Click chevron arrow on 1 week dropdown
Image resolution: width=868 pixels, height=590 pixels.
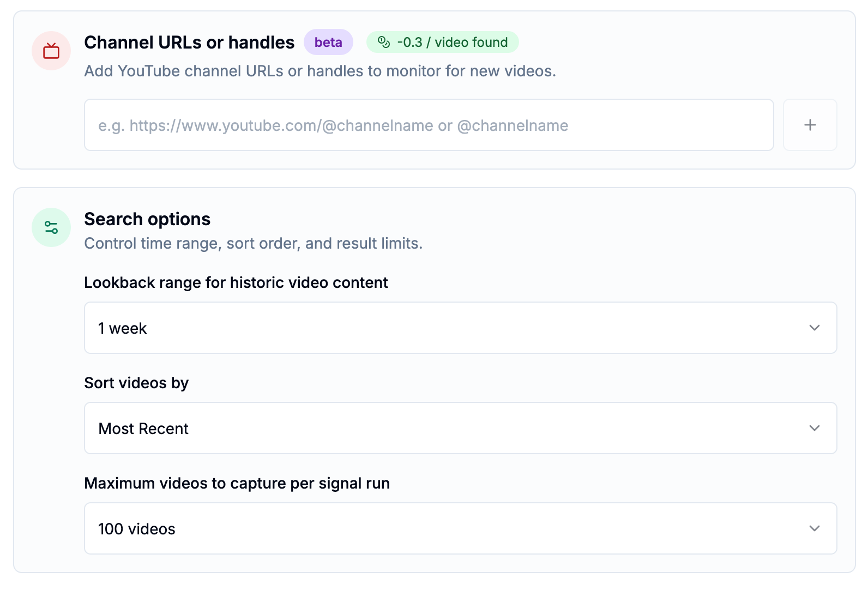(815, 328)
